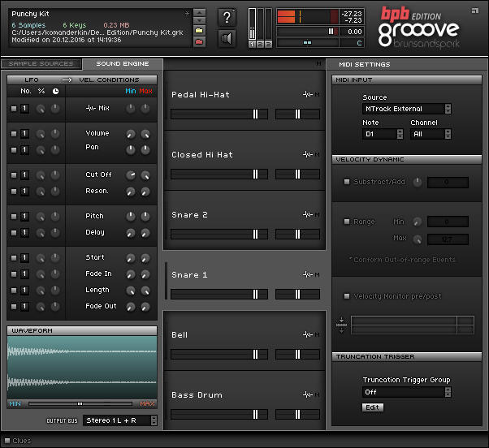489x448 pixels.
Task: Click the speaker audition icon
Action: 227,39
